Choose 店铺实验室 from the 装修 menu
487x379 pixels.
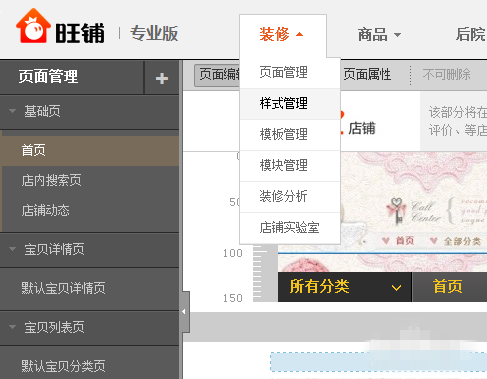click(290, 228)
